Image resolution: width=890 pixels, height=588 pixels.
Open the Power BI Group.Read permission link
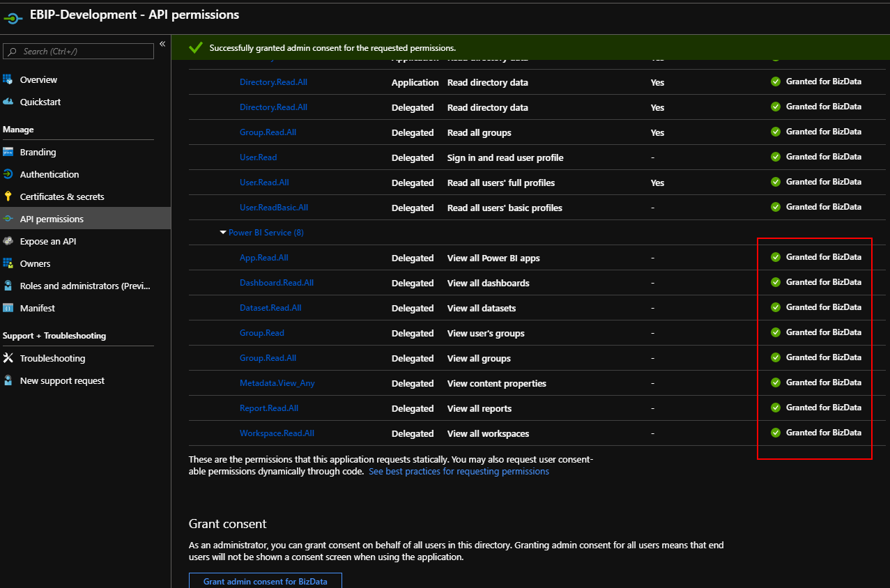point(262,333)
